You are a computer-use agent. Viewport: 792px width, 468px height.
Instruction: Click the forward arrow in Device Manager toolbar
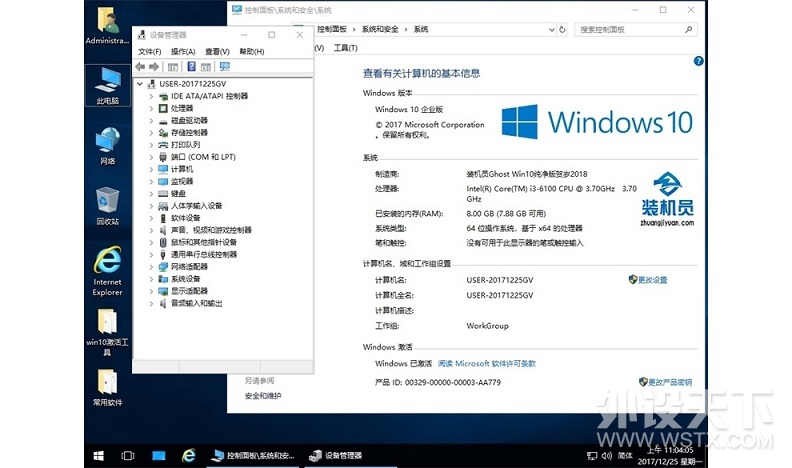[x=154, y=67]
